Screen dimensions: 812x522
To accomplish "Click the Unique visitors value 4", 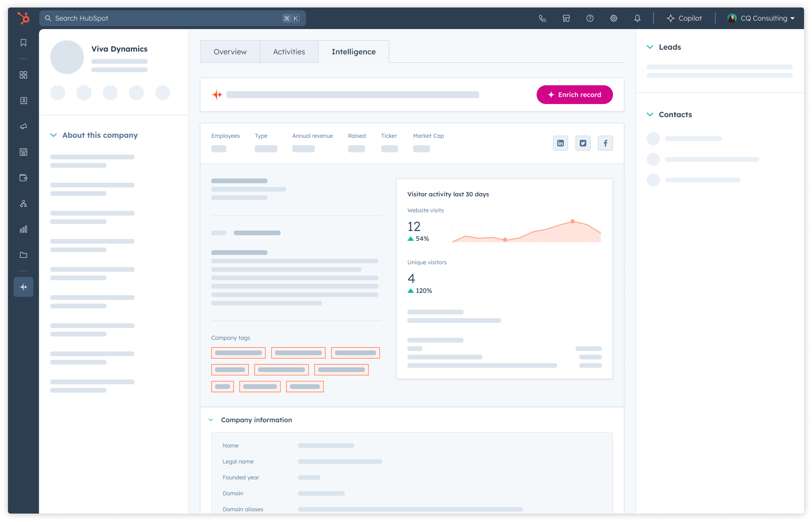I will coord(411,279).
